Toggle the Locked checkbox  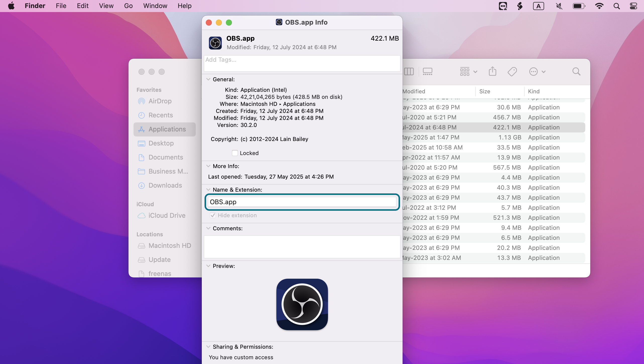(x=235, y=153)
